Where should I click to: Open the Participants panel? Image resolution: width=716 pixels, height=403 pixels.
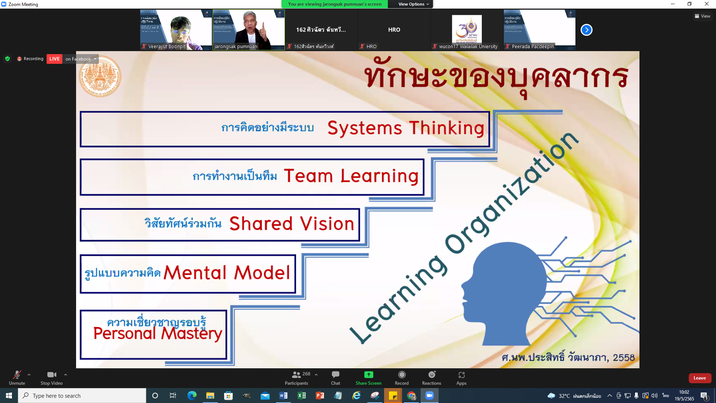296,378
